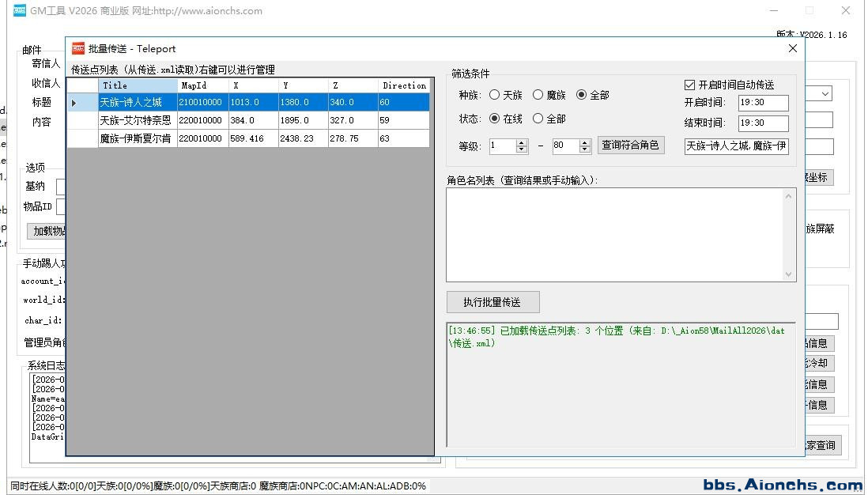Choose 全部 in the 状态 row
868x495 pixels.
[538, 119]
